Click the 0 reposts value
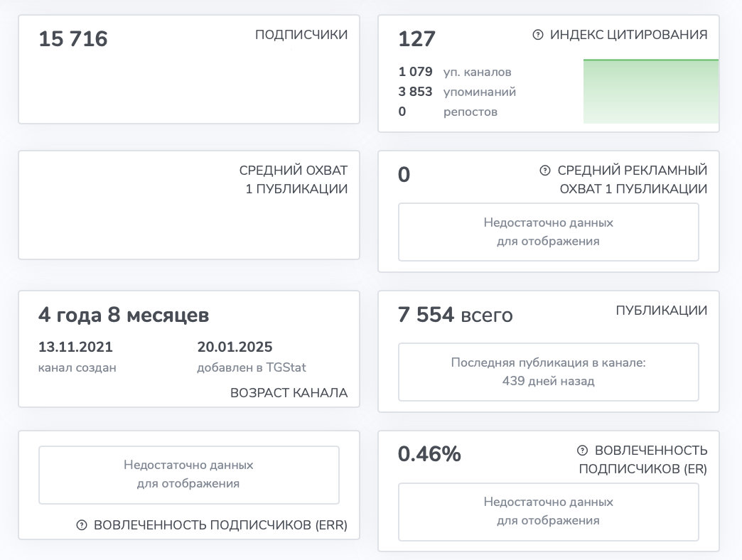This screenshot has width=742, height=560. 402,111
